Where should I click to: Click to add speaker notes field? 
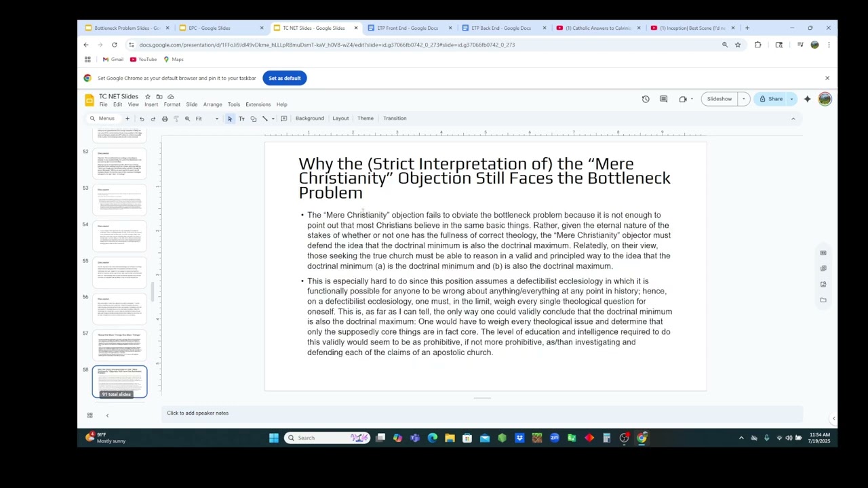pos(481,413)
